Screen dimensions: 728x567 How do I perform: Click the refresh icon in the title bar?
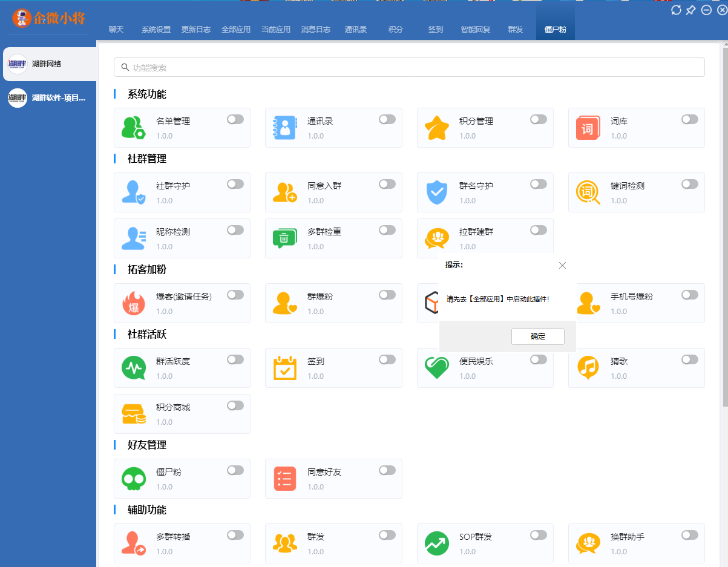[676, 10]
